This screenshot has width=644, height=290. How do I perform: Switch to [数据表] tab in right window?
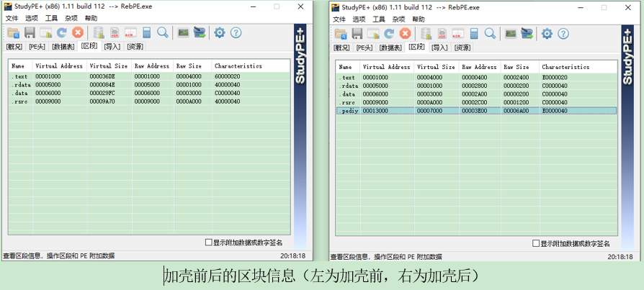click(x=390, y=47)
